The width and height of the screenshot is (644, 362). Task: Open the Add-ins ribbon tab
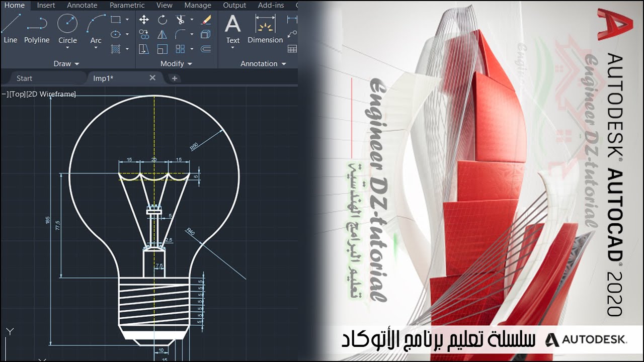point(271,6)
